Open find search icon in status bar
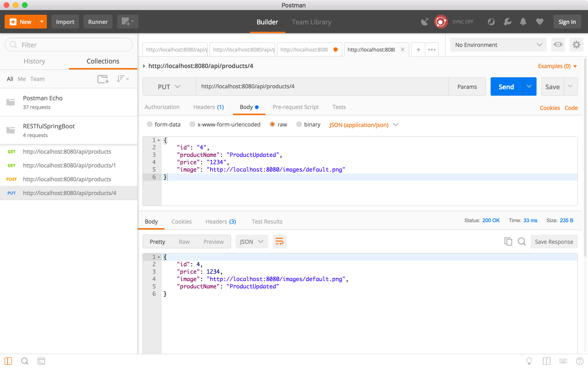 pyautogui.click(x=25, y=361)
